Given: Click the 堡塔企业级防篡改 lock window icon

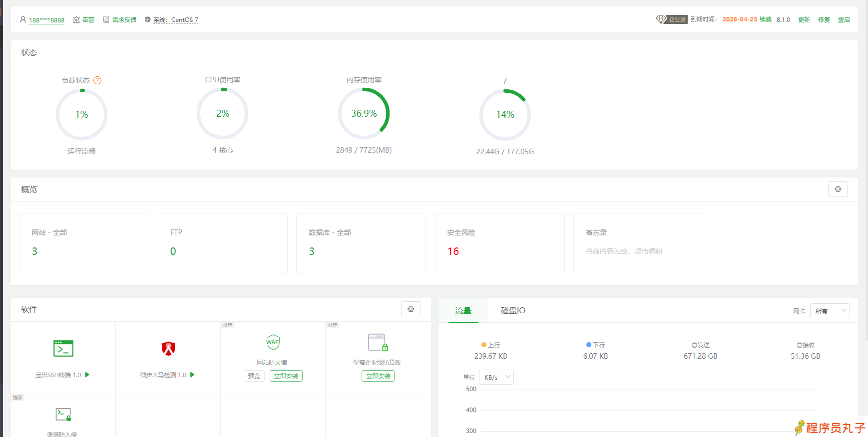Looking at the screenshot, I should (378, 343).
